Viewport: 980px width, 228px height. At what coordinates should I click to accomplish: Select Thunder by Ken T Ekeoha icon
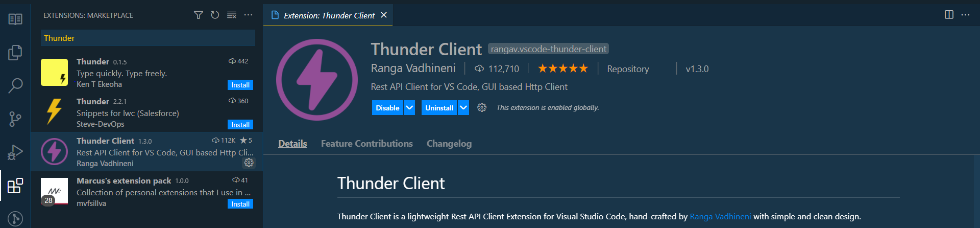pos(54,72)
